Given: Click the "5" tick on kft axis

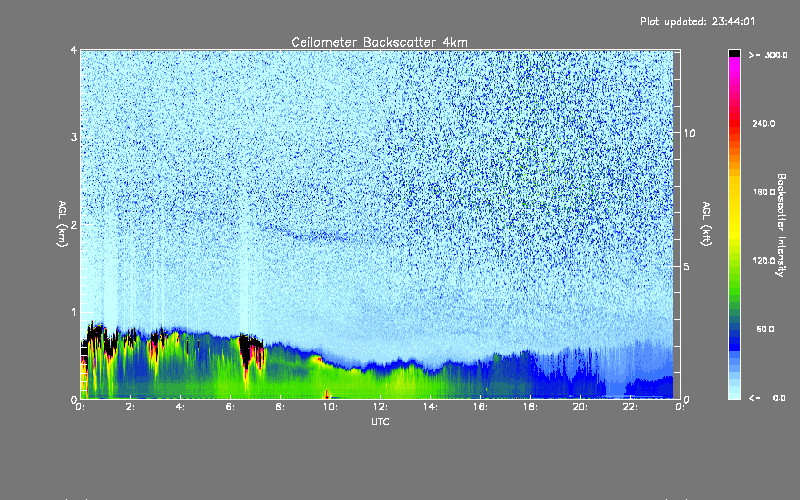Looking at the screenshot, I should 687,266.
